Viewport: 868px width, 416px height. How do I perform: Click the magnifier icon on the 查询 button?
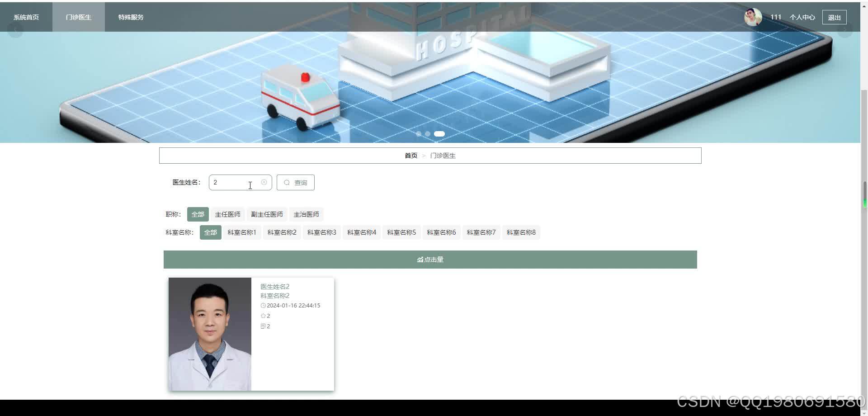(x=287, y=182)
